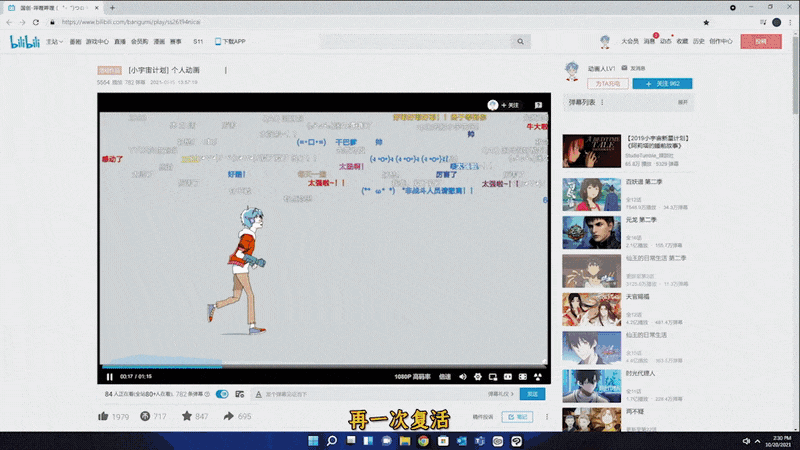800x450 pixels.
Task: Open the 笔记 notes button
Action: pos(517,417)
